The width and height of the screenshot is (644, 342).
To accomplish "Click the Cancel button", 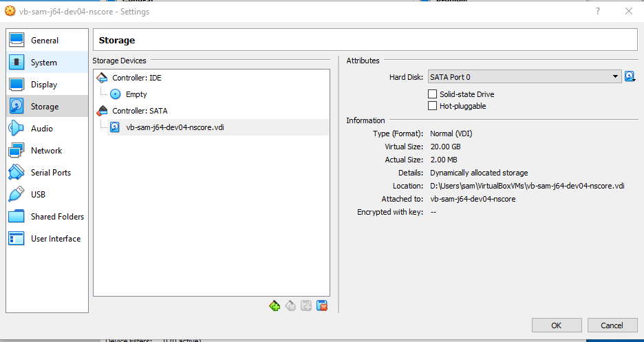I will pos(612,325).
